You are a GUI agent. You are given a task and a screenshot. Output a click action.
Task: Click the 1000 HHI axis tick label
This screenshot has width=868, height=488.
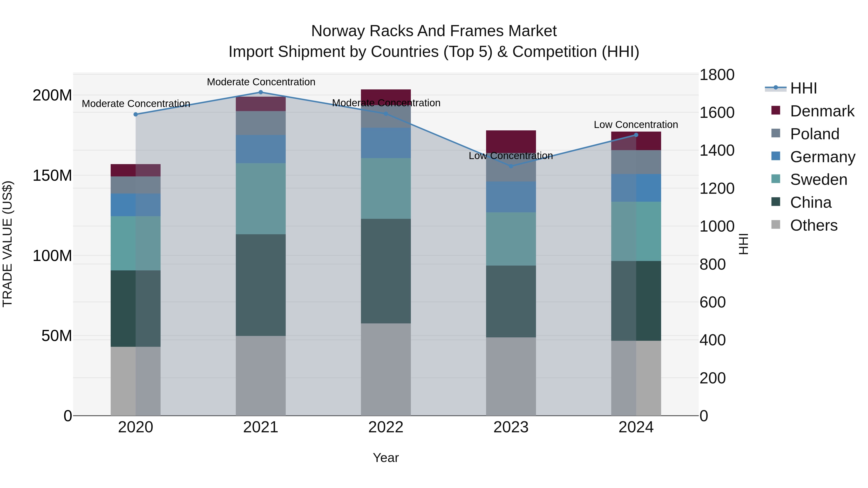[x=717, y=226]
